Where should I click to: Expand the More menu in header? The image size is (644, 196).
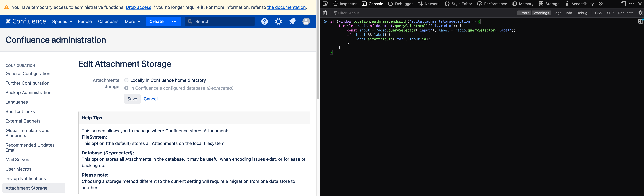[x=133, y=21]
